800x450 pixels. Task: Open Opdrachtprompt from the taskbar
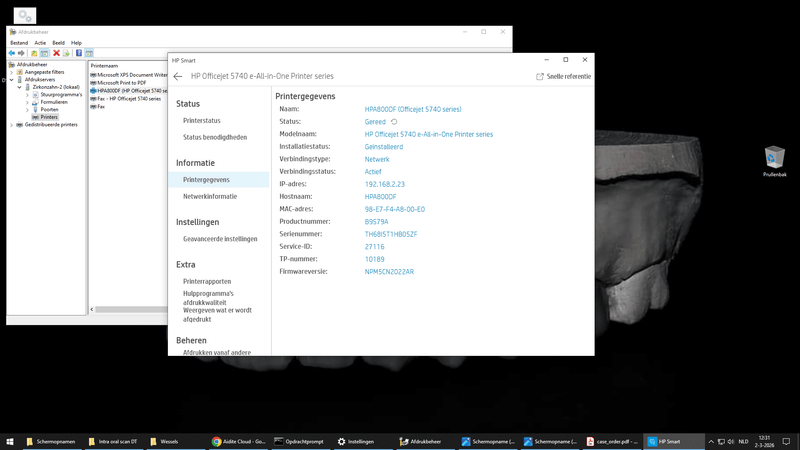coord(299,442)
